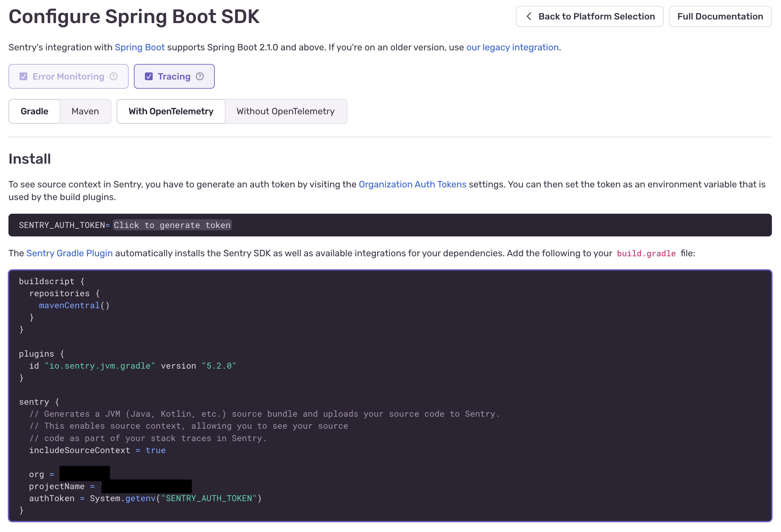The image size is (781, 532).
Task: Select the With OpenTelemetry tab
Action: coord(171,111)
